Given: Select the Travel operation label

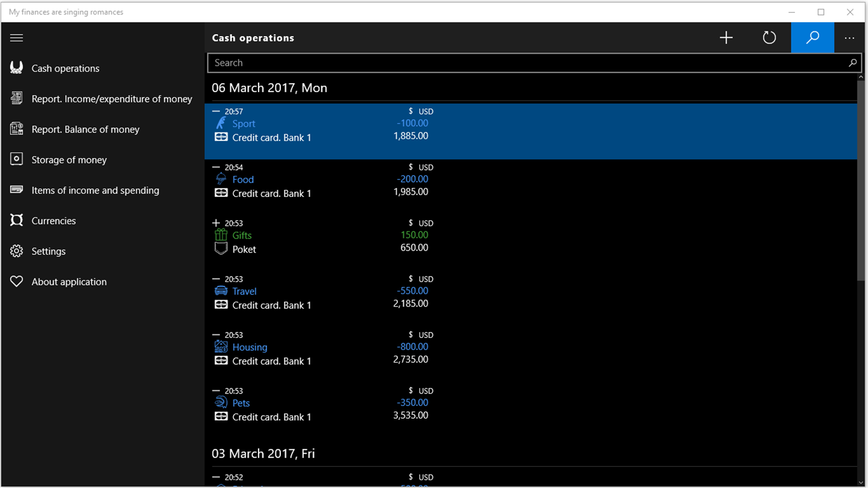Looking at the screenshot, I should pyautogui.click(x=244, y=292).
